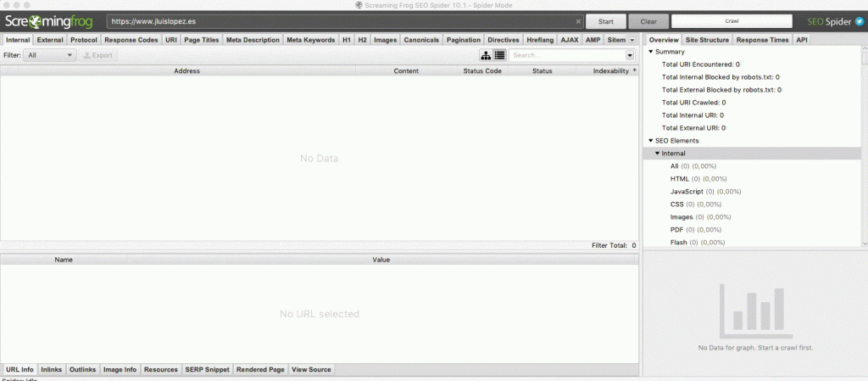Click the plus icon to add columns
The image size is (868, 381).
[x=634, y=70]
